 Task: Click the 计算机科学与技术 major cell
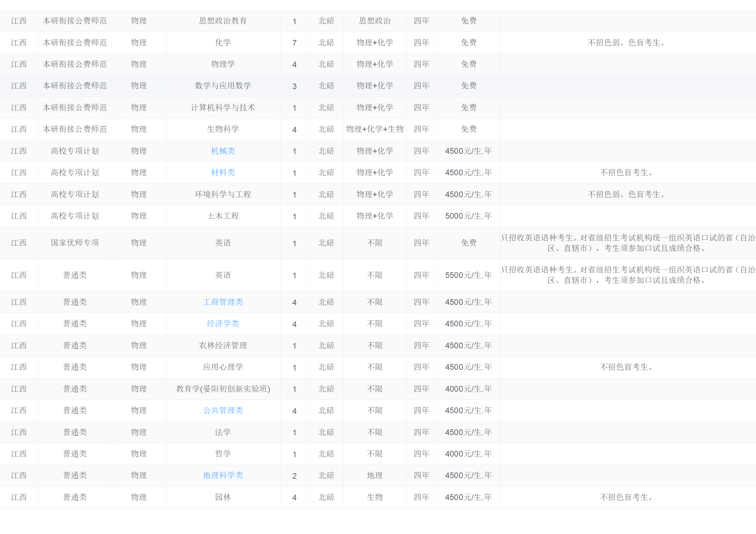223,108
